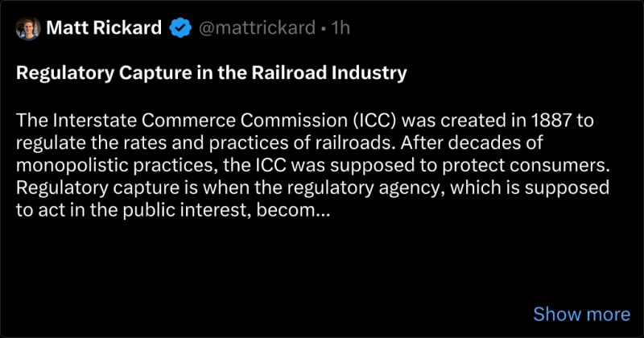Click the word "Industry" in the bold title

[374, 73]
